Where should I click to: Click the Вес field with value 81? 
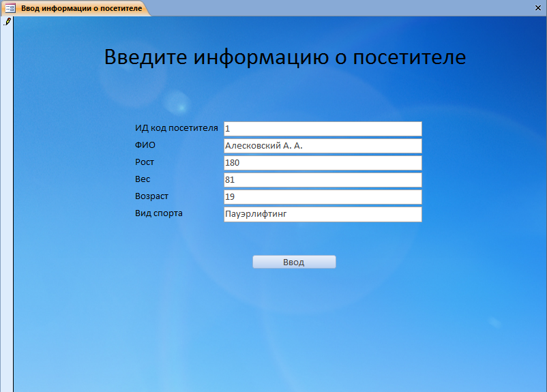tap(323, 180)
